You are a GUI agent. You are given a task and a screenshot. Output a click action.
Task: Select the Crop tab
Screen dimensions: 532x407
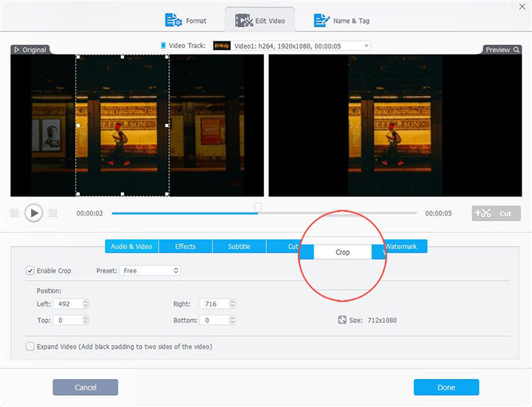point(342,252)
